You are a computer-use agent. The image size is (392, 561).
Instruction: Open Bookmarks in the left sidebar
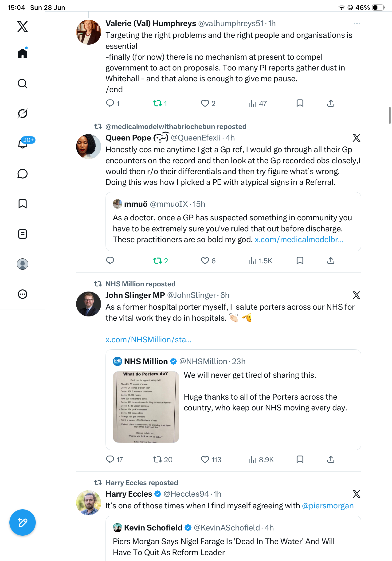point(23,204)
